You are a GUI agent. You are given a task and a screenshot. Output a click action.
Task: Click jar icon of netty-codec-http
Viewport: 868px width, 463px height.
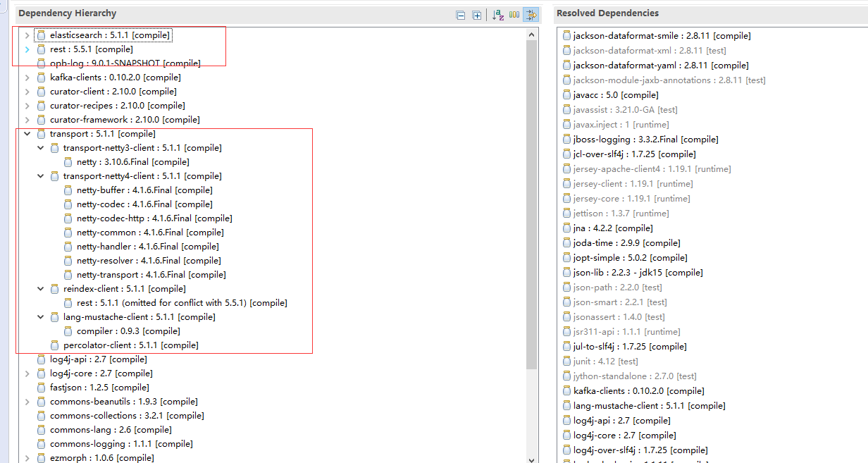click(68, 218)
